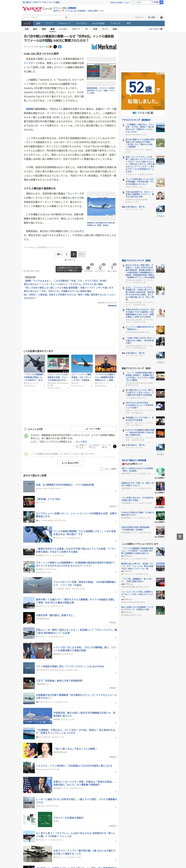186x868 pixels.
Task: Select the エキスパート tab
Action: click(64, 24)
